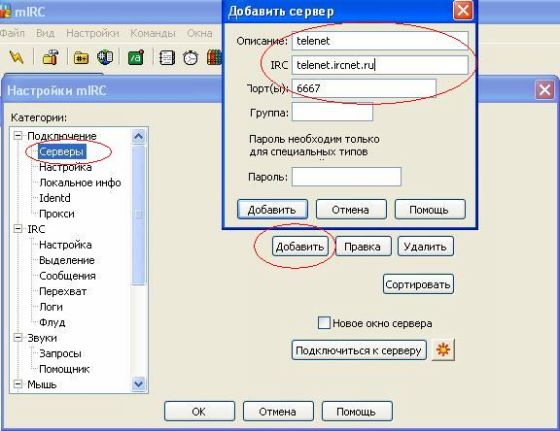Click the category list scroll down arrow
This screenshot has width=560, height=431.
click(138, 384)
